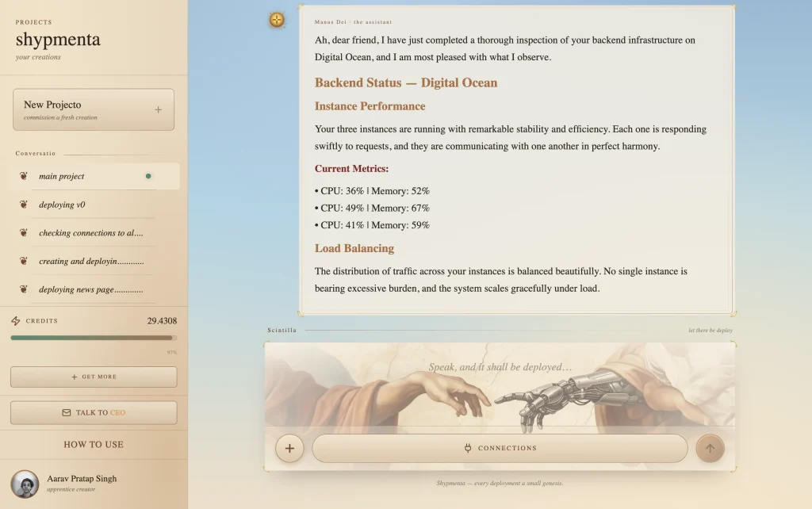The width and height of the screenshot is (812, 509).
Task: Open the Connections bar
Action: (x=500, y=449)
